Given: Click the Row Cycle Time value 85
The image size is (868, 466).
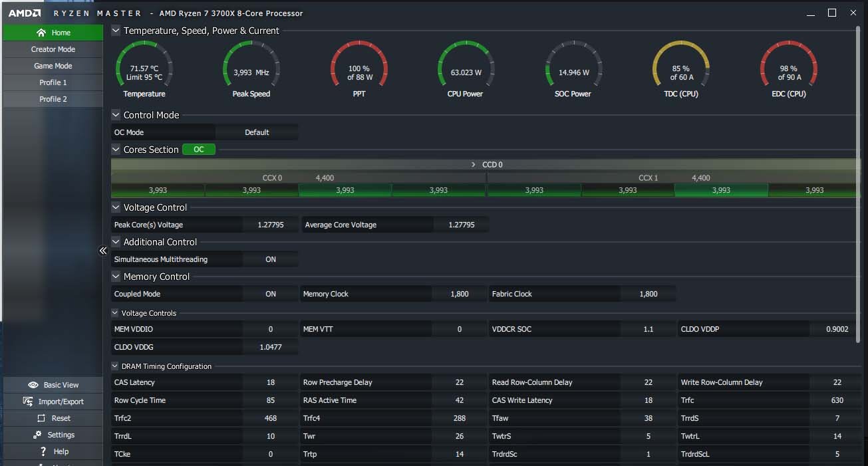Looking at the screenshot, I should [271, 400].
